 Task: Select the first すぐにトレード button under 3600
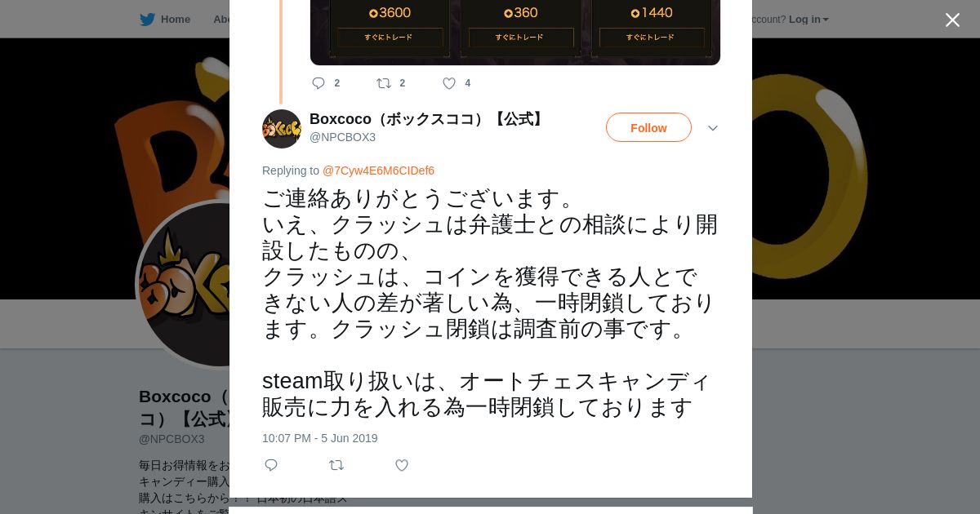pyautogui.click(x=390, y=38)
